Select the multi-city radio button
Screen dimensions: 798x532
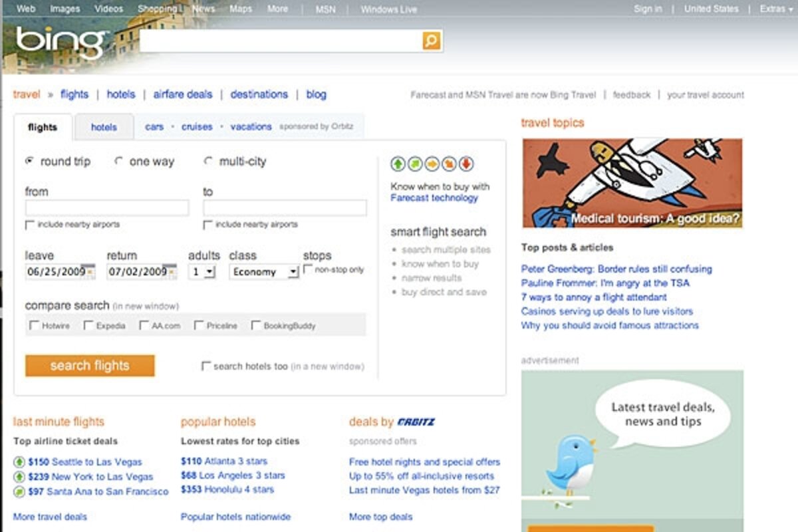[x=208, y=162]
